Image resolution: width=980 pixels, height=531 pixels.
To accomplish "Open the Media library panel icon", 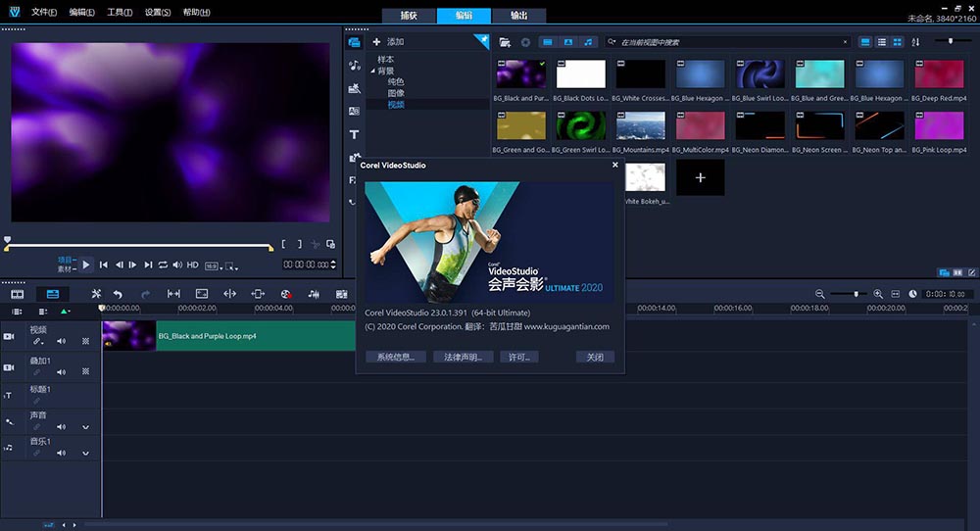I will pos(354,42).
